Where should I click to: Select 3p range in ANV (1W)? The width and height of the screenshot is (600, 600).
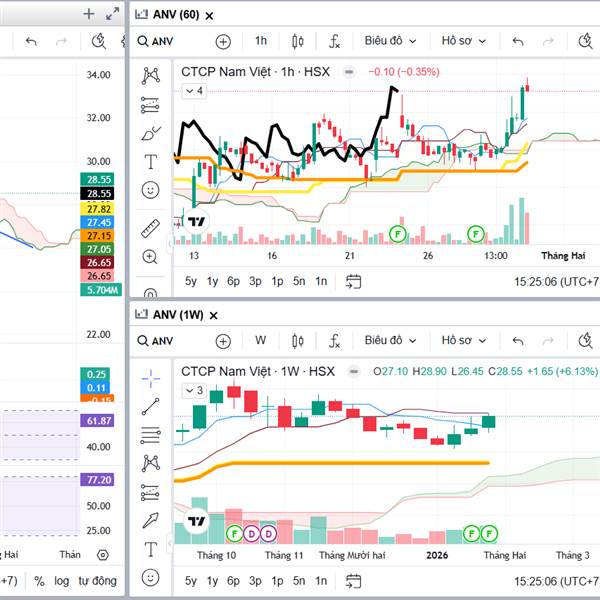point(255,581)
